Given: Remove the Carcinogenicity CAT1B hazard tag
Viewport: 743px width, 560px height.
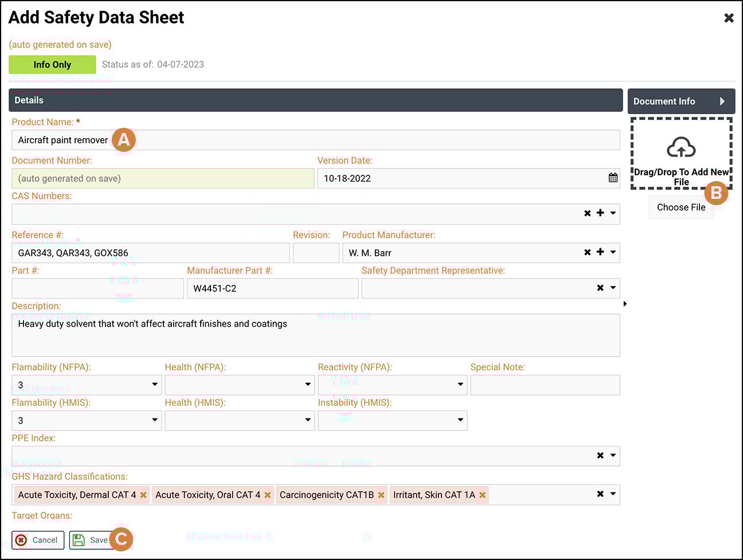Looking at the screenshot, I should [382, 495].
